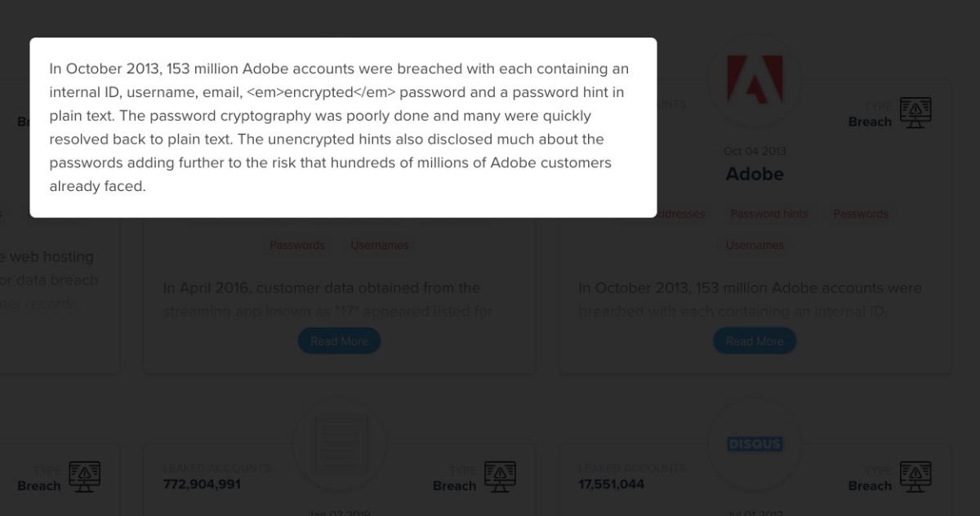Click the breach monitor icon on the Disqus card

pos(915,476)
